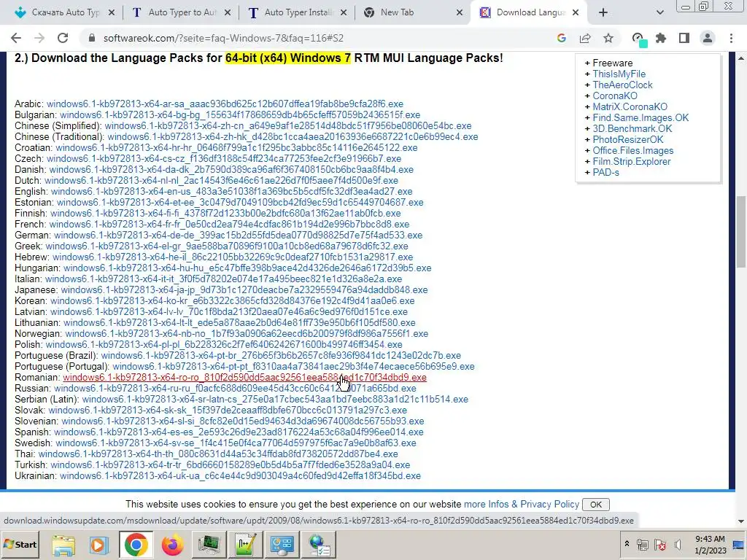747x560 pixels.
Task: Open the tab search dropdown arrow
Action: (x=659, y=13)
